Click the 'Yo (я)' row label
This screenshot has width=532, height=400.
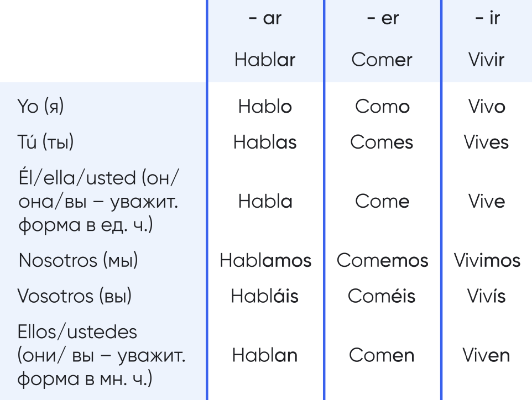[x=41, y=107]
